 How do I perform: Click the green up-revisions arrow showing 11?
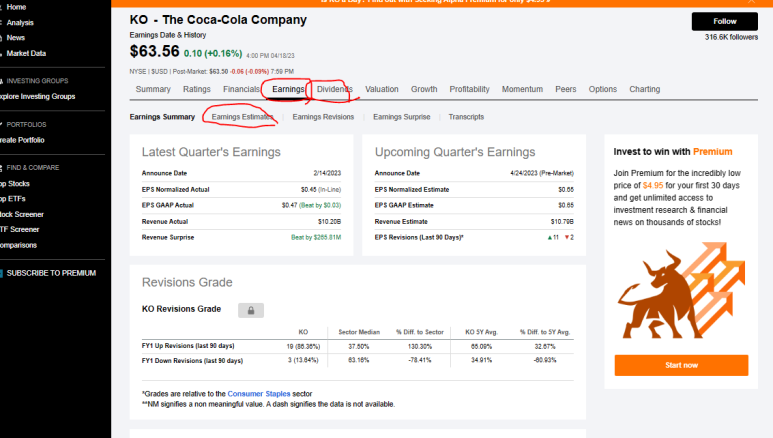(x=553, y=237)
